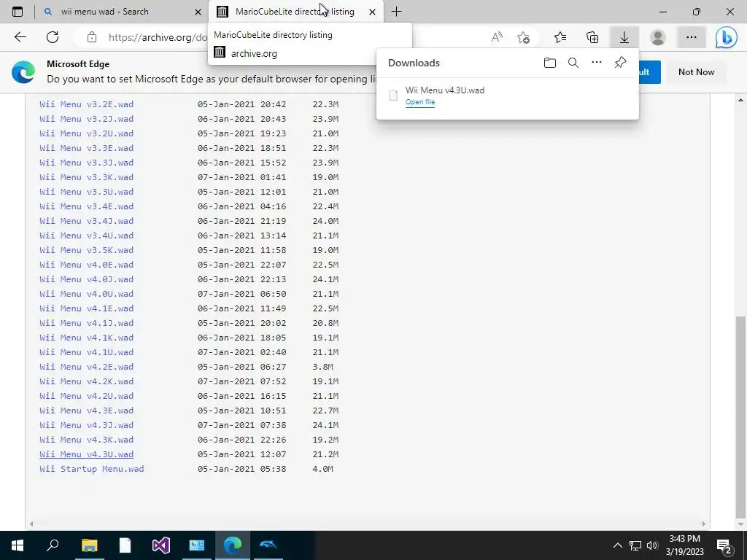
Task: Open the Collections icon
Action: click(592, 37)
